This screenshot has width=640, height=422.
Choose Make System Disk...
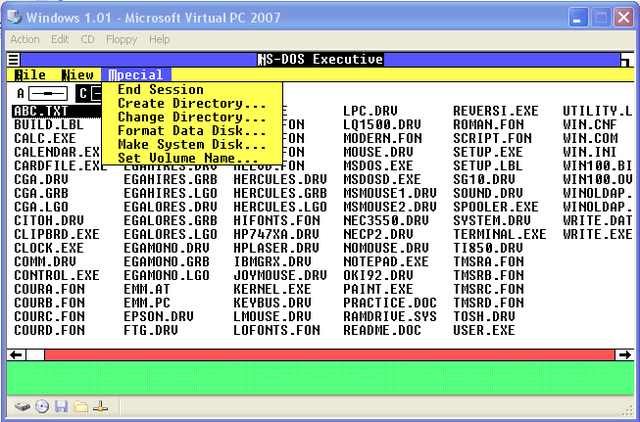click(x=192, y=144)
